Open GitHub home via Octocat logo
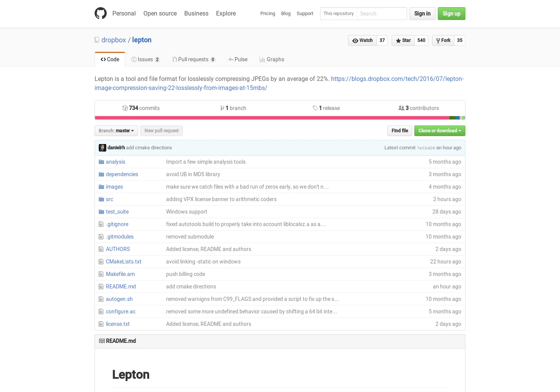560x392 pixels. [101, 13]
